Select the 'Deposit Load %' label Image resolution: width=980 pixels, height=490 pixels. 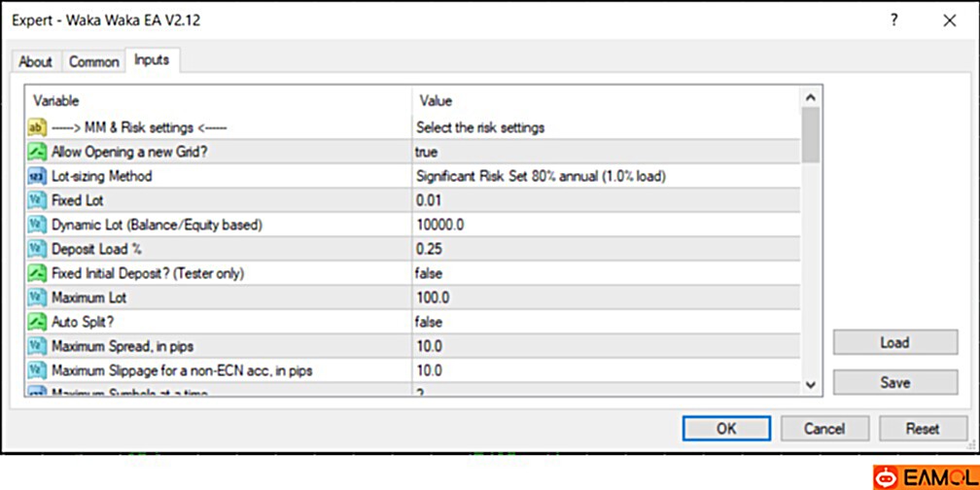(97, 249)
